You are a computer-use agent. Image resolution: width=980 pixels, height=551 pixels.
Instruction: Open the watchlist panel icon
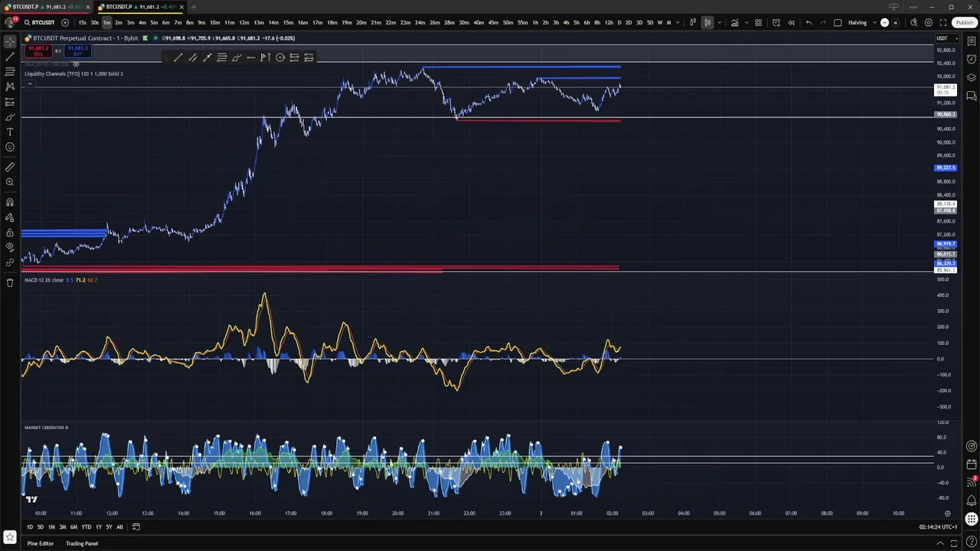point(972,41)
